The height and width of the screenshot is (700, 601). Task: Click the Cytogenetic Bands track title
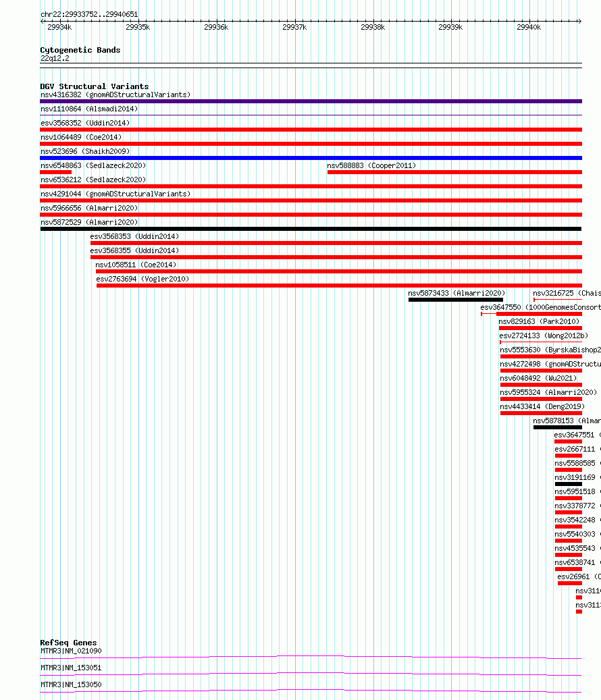tap(80, 50)
